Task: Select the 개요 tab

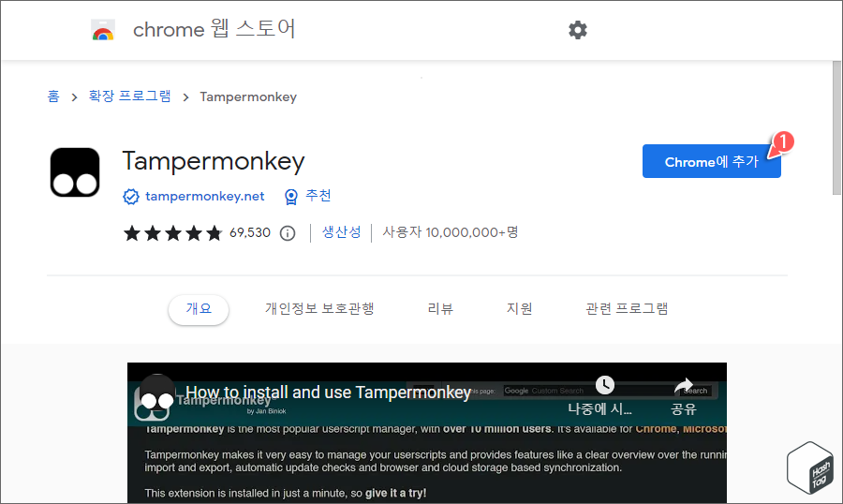Action: (x=199, y=309)
